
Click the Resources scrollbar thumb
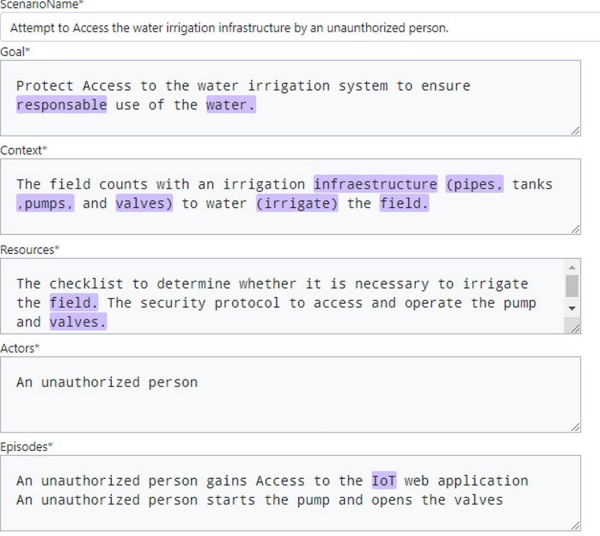572,286
